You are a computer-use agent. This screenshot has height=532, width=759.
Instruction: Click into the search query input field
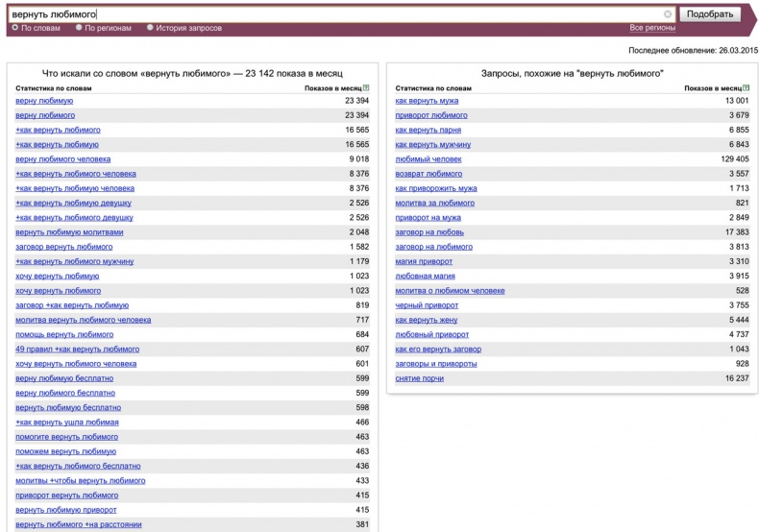[336, 14]
